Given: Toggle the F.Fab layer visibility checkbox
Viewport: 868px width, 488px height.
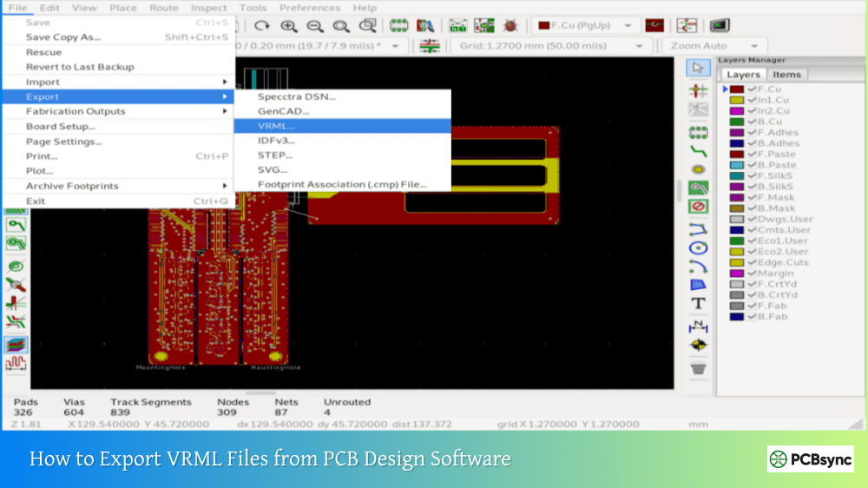Looking at the screenshot, I should [751, 306].
